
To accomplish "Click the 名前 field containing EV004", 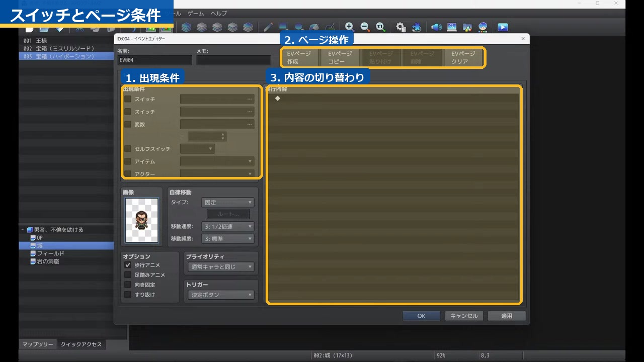I will click(x=154, y=60).
